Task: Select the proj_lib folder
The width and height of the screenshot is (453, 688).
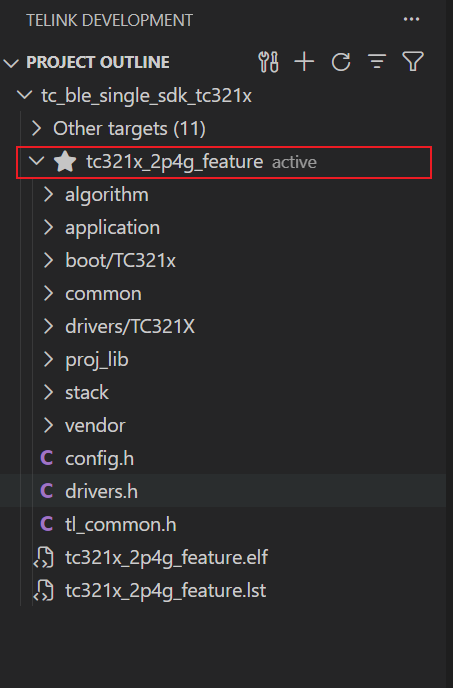Action: [97, 360]
